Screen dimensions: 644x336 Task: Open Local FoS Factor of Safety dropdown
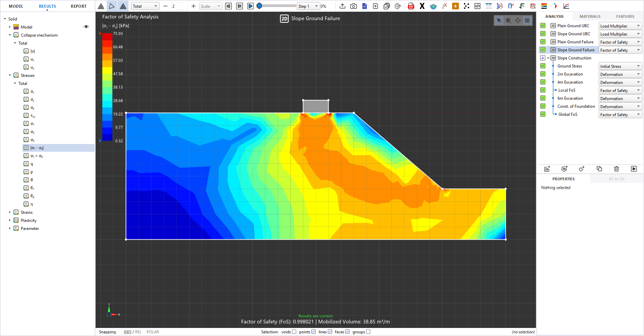pos(620,90)
